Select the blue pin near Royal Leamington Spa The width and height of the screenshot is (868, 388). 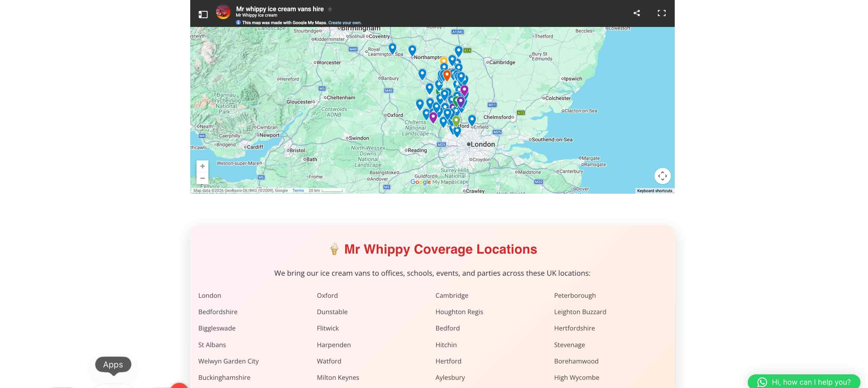pyautogui.click(x=392, y=48)
